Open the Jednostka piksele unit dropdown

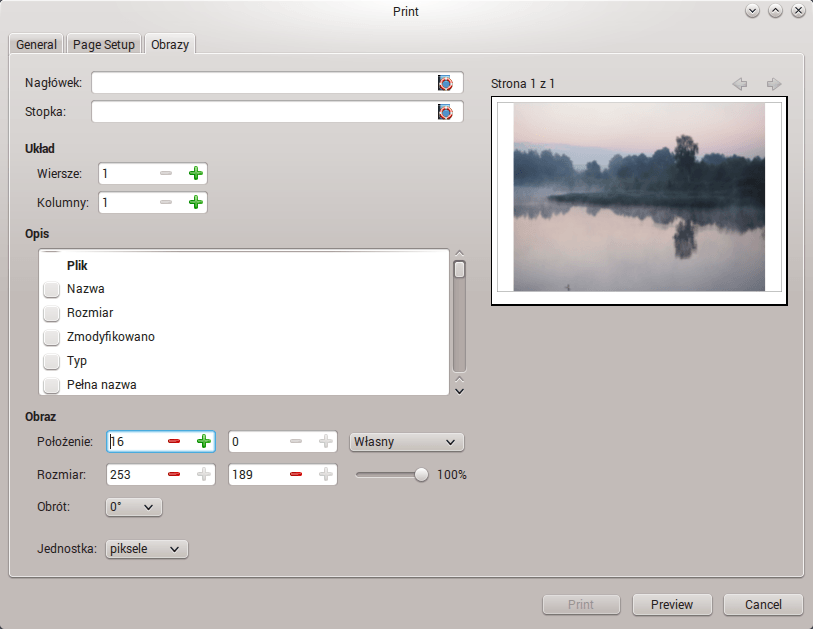point(146,549)
